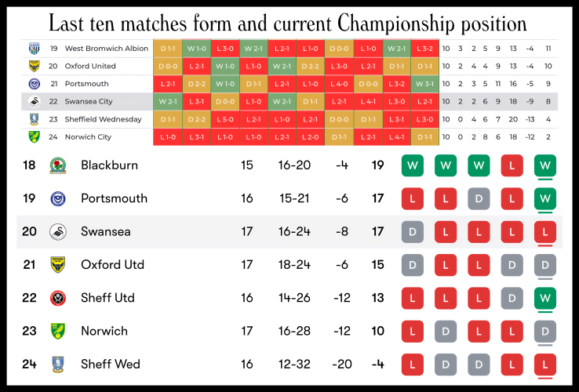Click Swansea swan crest in position 20 row

click(57, 232)
